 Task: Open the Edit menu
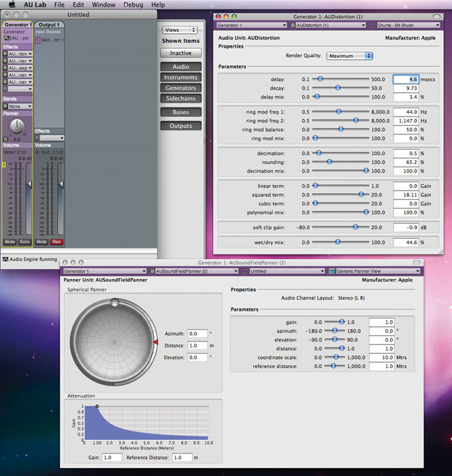point(78,5)
